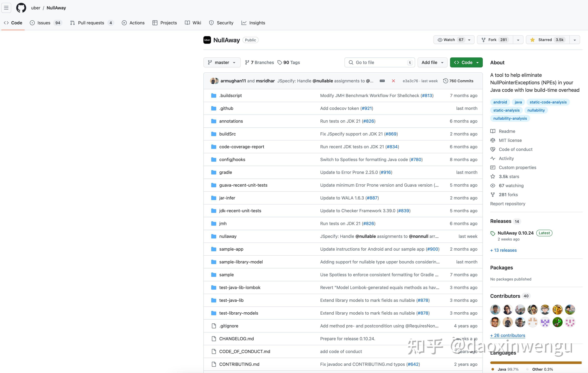Open the Fork options dropdown arrow
Screen dimensions: 588x373
518,40
